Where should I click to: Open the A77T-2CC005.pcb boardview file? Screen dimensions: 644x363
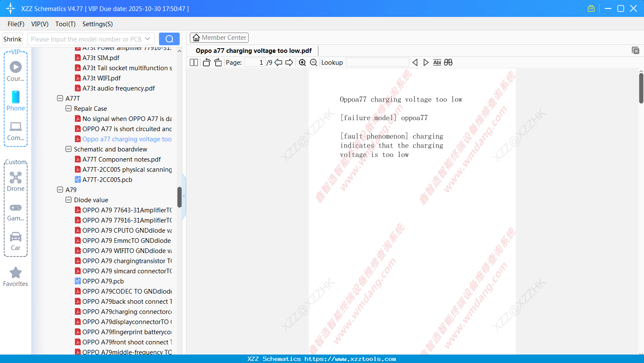[107, 180]
